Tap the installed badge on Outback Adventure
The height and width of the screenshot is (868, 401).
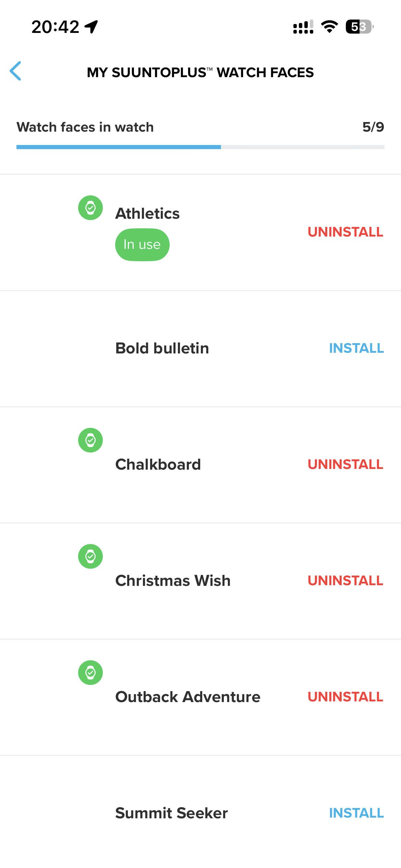[90, 673]
